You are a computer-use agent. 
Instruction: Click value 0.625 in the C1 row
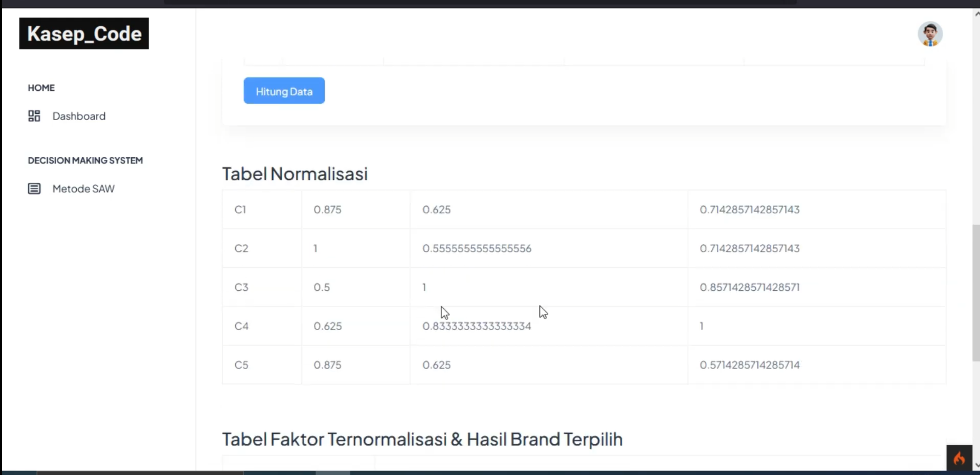point(436,210)
